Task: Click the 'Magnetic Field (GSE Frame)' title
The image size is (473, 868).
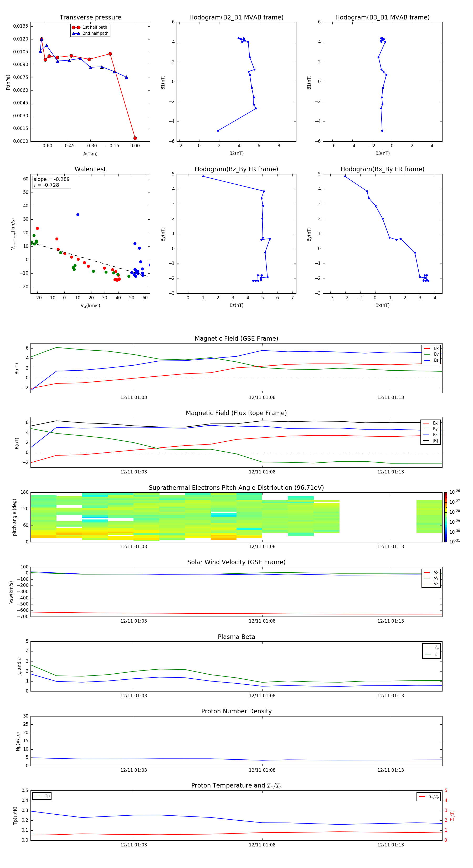Action: [x=236, y=339]
